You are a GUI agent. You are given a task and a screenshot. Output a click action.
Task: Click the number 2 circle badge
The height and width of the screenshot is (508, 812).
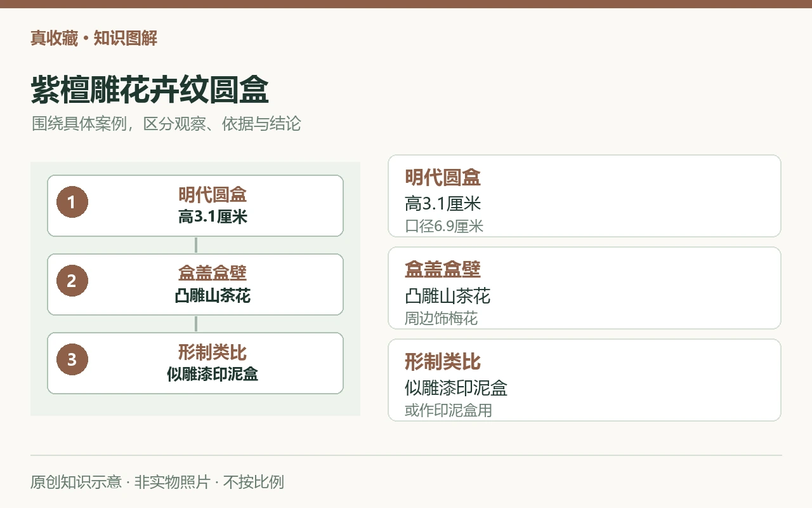coord(72,281)
